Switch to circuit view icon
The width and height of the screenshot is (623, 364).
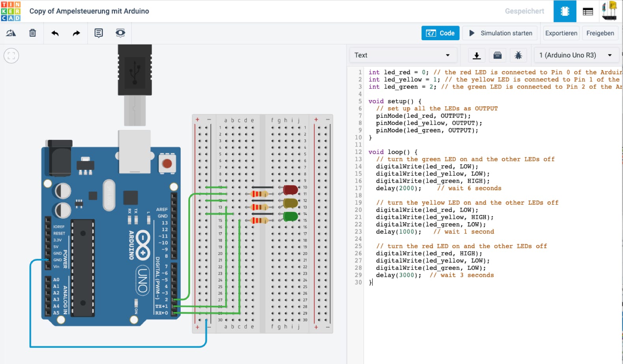[565, 11]
